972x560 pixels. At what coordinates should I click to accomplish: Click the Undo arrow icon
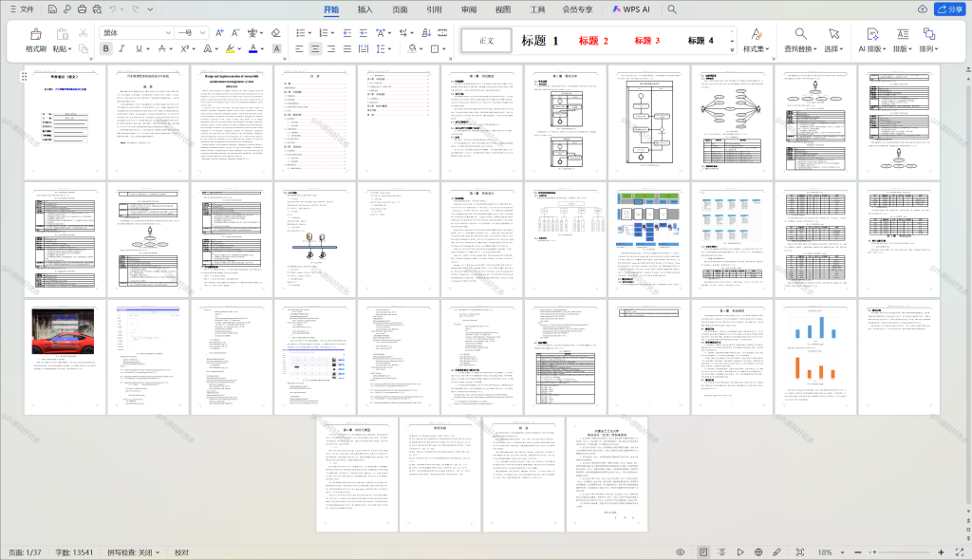112,9
